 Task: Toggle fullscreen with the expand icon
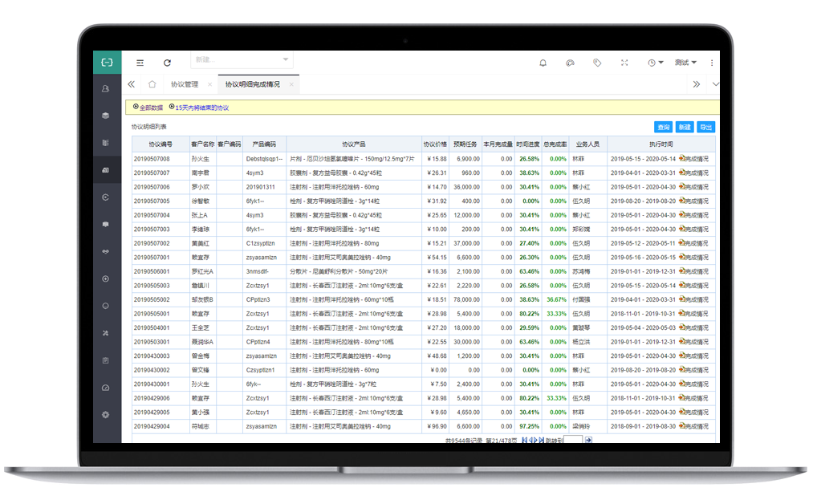[624, 63]
